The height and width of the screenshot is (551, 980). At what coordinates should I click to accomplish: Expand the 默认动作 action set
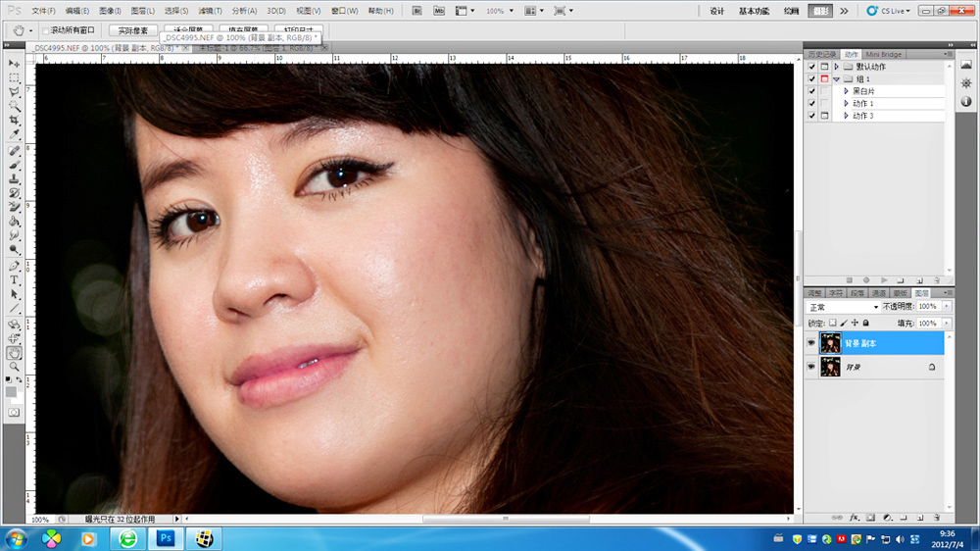pyautogui.click(x=836, y=67)
